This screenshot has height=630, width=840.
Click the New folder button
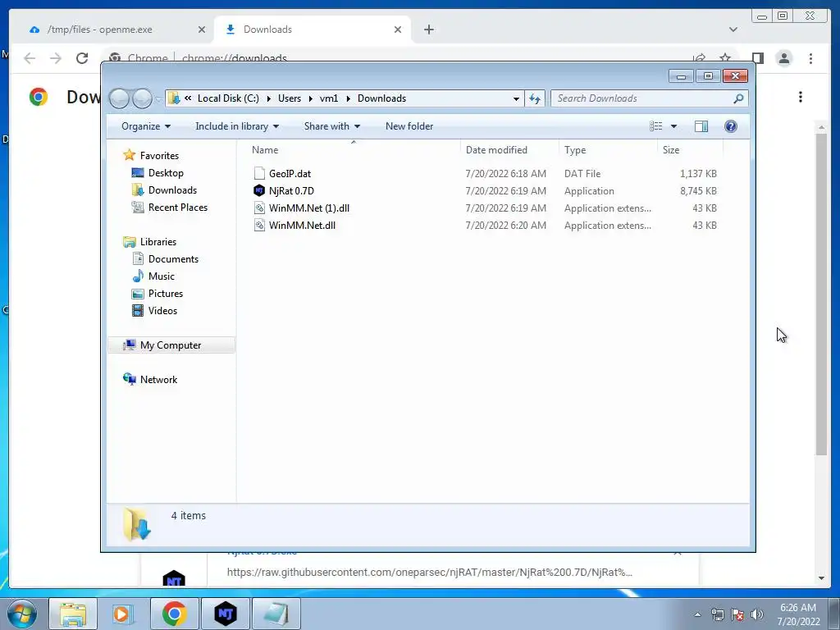pos(409,126)
